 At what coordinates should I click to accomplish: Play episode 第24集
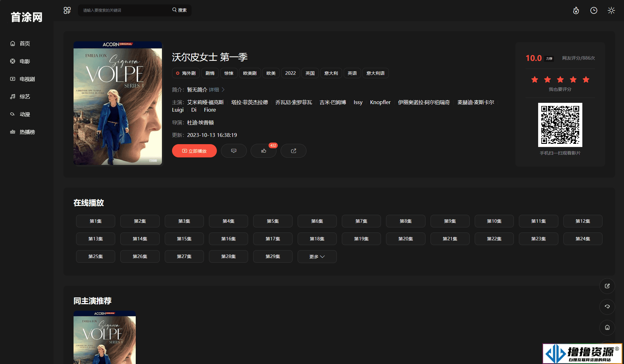[583, 239]
